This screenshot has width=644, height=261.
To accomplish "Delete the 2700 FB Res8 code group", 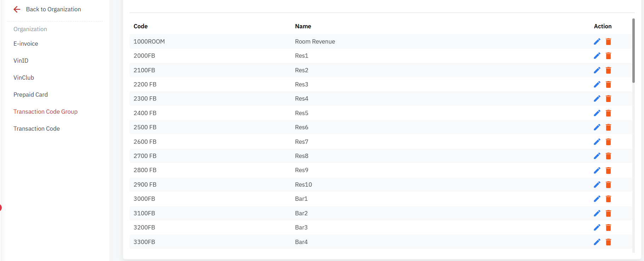I will (608, 156).
